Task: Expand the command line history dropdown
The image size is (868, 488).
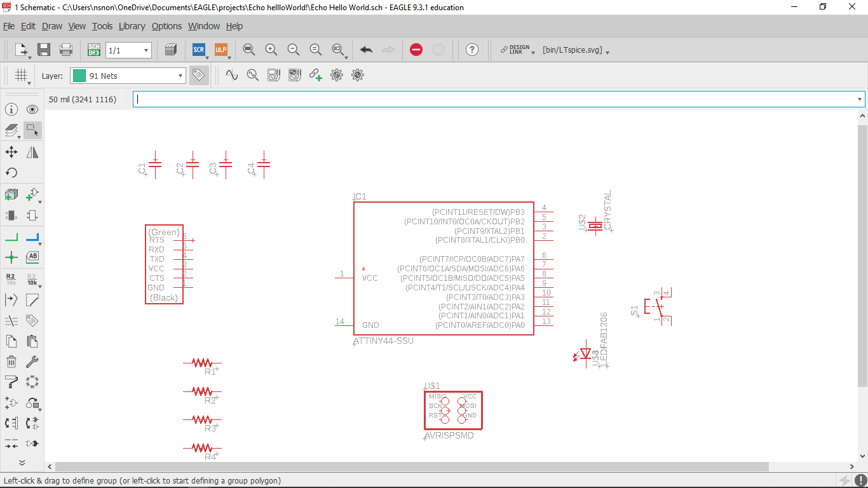Action: coord(860,99)
